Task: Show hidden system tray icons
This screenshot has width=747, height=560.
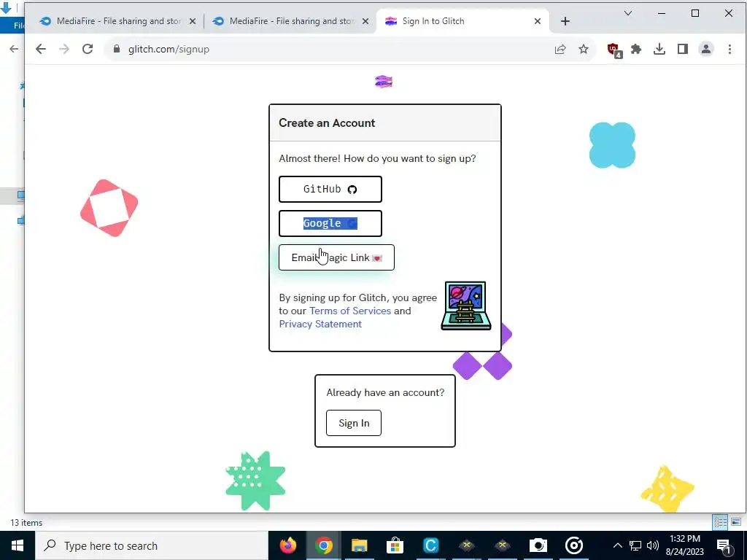Action: [x=617, y=545]
